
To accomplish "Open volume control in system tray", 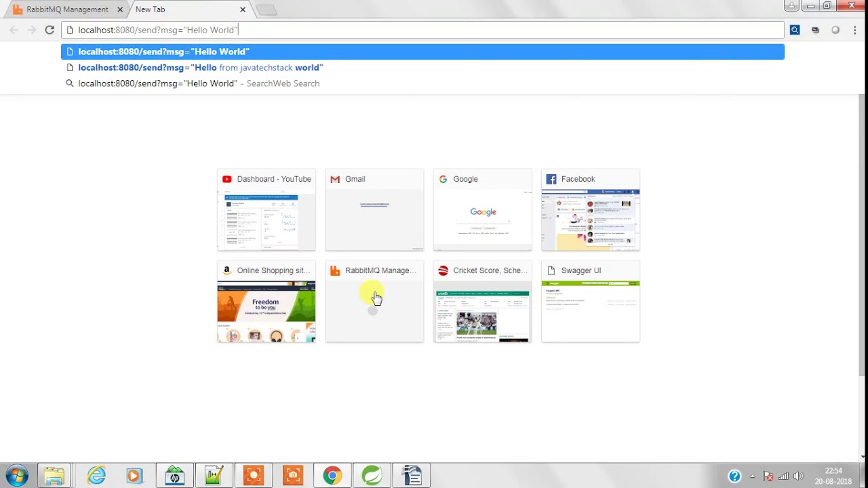I will click(798, 476).
